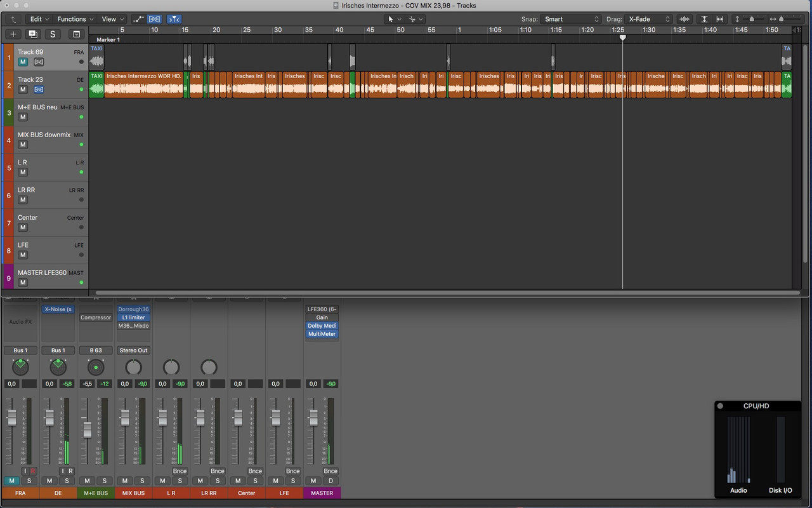Click the duplicate track icon
The height and width of the screenshot is (508, 812).
coord(33,34)
